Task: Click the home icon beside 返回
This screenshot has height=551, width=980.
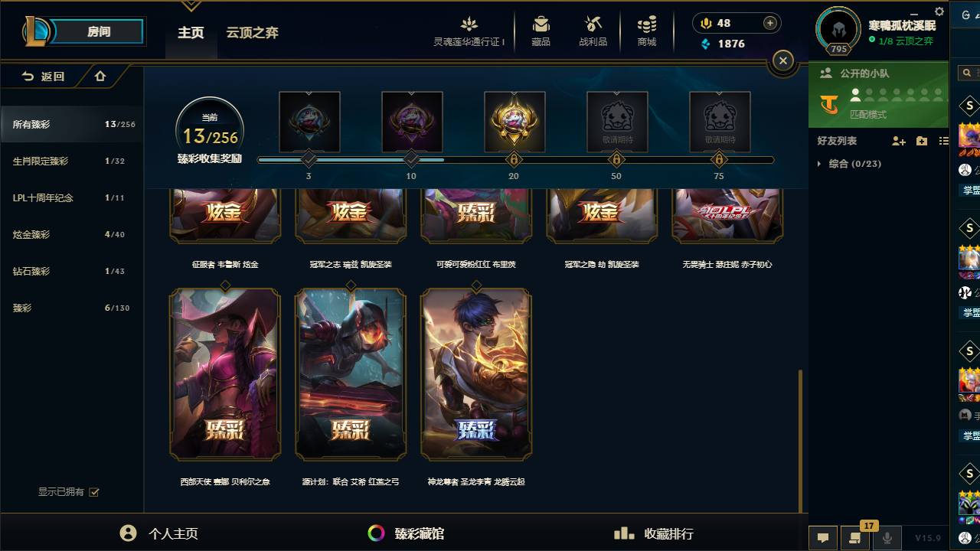Action: 100,76
